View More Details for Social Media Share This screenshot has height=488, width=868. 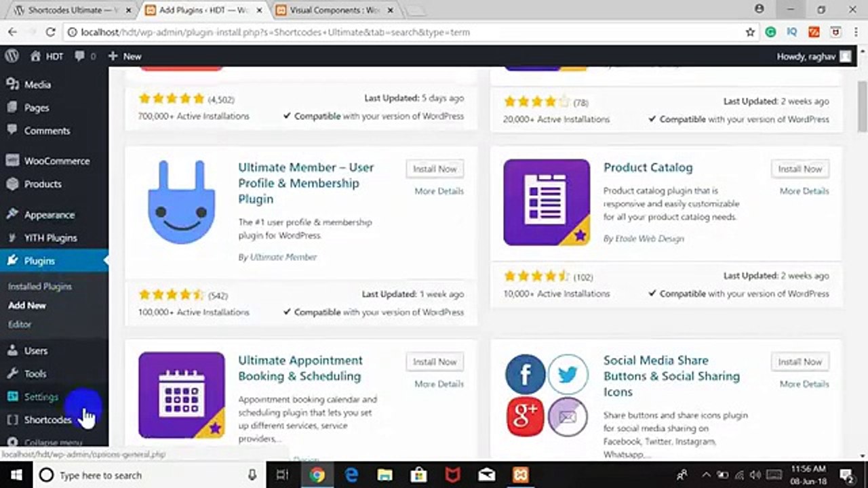[x=804, y=384]
